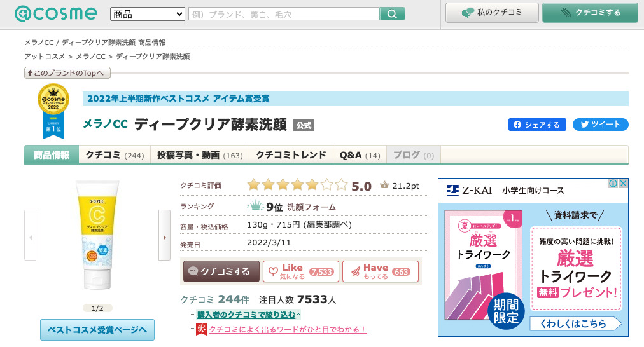Screen dimensions: 644x347
Task: Open 洗顔フォーム ranking category link
Action: click(x=311, y=208)
